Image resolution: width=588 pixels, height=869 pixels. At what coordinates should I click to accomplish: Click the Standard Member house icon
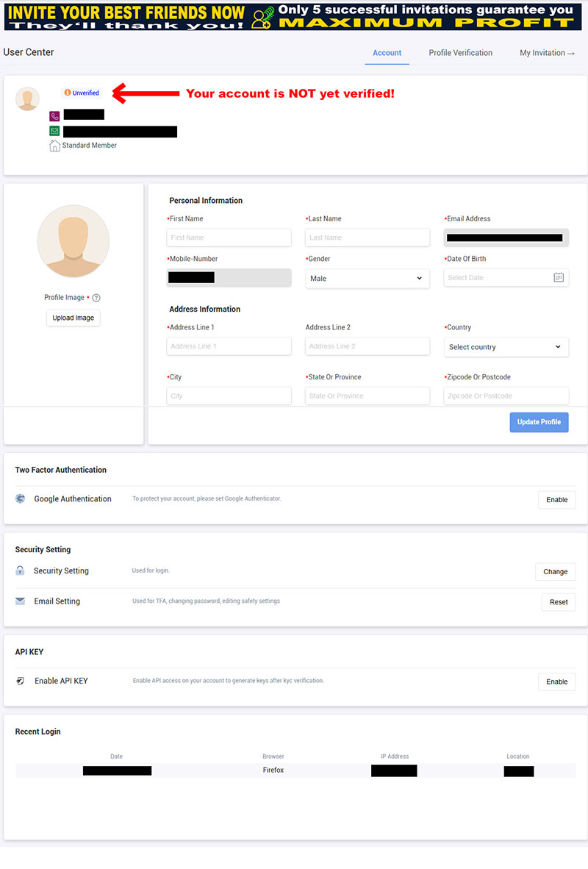click(54, 146)
